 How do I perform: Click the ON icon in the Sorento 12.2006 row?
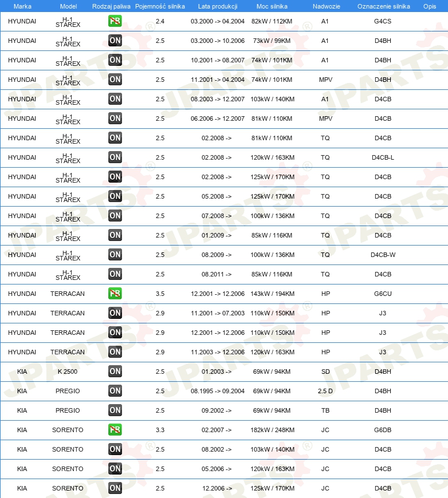(x=115, y=488)
